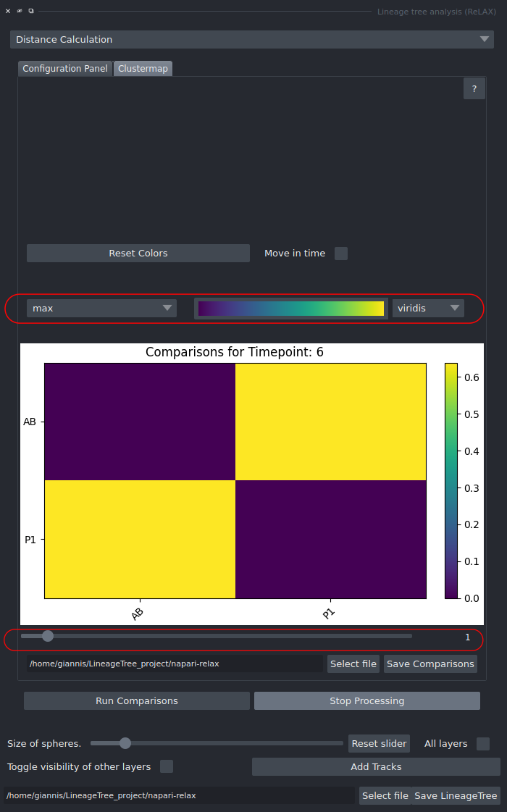
Task: Close the Lineage tree analysis dock widget
Action: pos(8,11)
